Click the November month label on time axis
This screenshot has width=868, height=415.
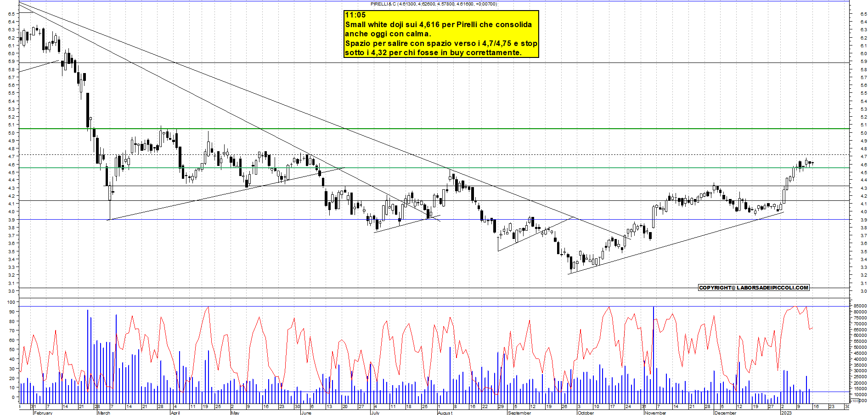click(x=655, y=413)
